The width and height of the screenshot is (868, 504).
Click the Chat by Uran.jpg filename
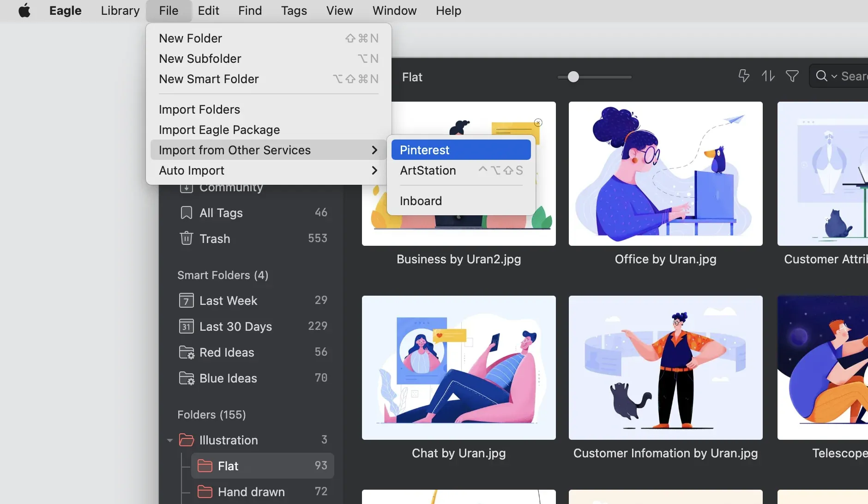pyautogui.click(x=458, y=453)
